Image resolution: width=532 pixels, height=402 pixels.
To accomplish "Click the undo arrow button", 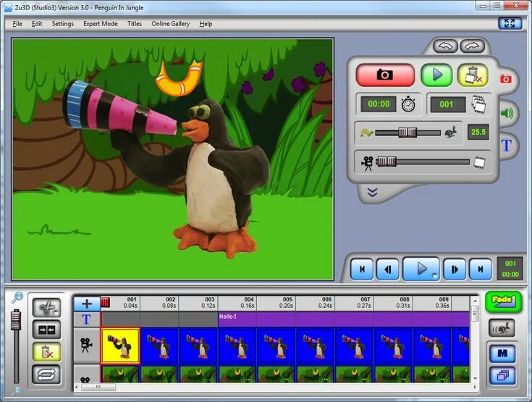I will click(x=445, y=46).
